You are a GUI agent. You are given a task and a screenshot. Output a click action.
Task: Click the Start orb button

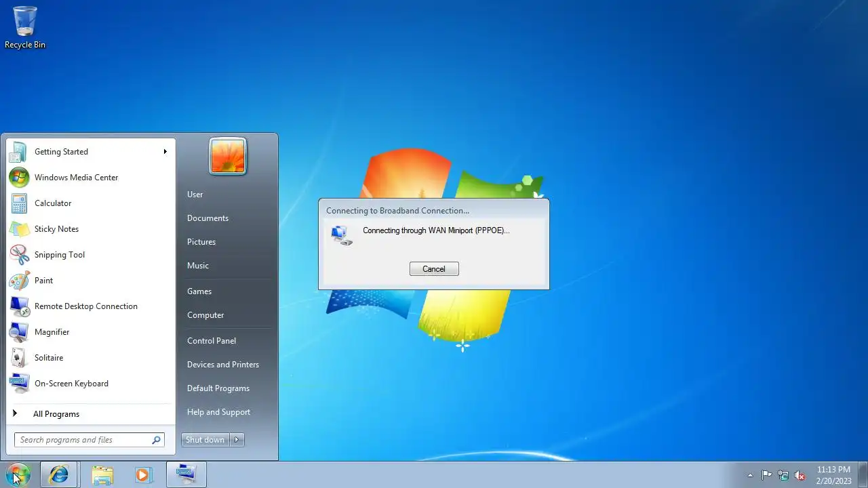tap(17, 474)
